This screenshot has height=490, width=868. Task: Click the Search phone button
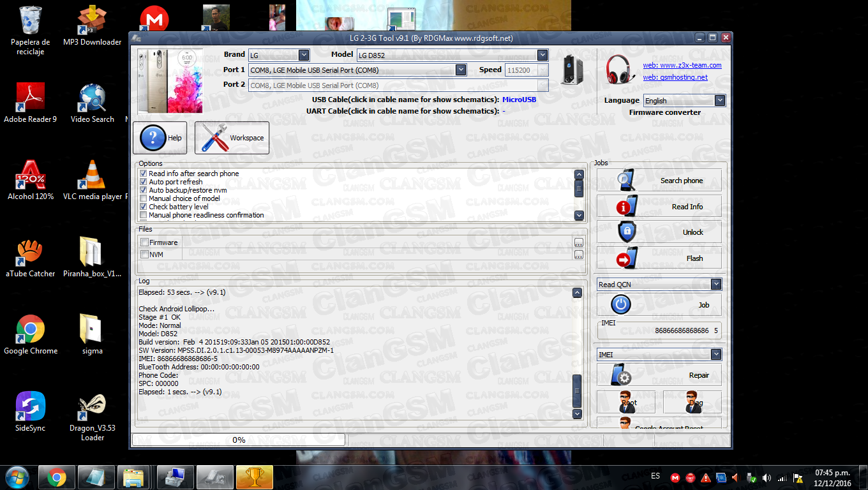pyautogui.click(x=659, y=181)
